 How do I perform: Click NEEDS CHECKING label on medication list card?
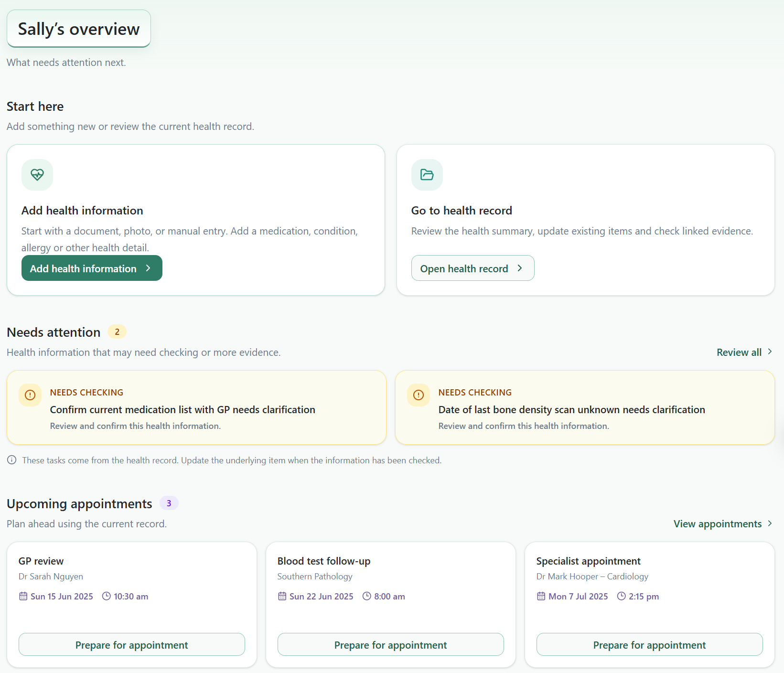[x=86, y=392]
